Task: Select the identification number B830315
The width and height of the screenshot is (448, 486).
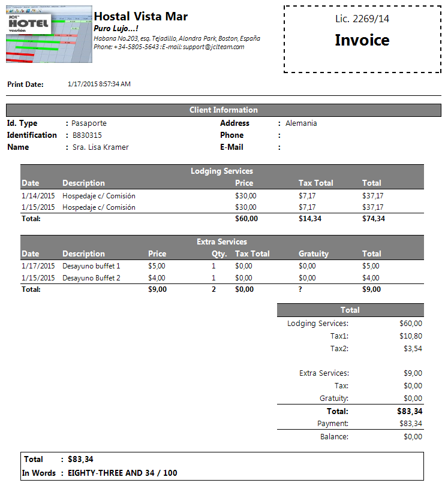Action: (87, 135)
